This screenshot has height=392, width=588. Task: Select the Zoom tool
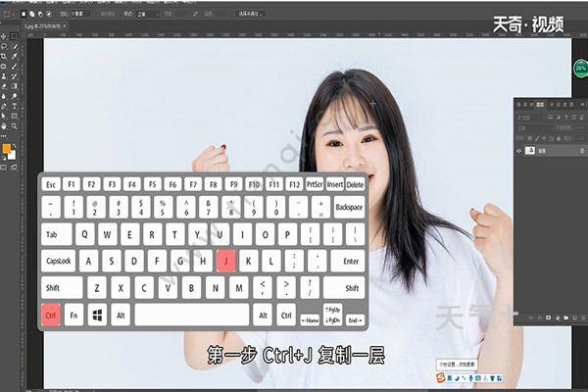[x=15, y=126]
